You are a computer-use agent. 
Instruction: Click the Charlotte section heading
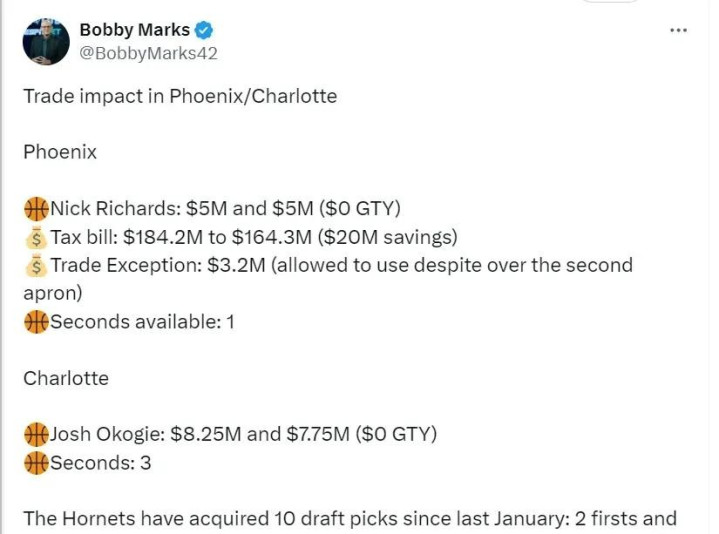66,378
